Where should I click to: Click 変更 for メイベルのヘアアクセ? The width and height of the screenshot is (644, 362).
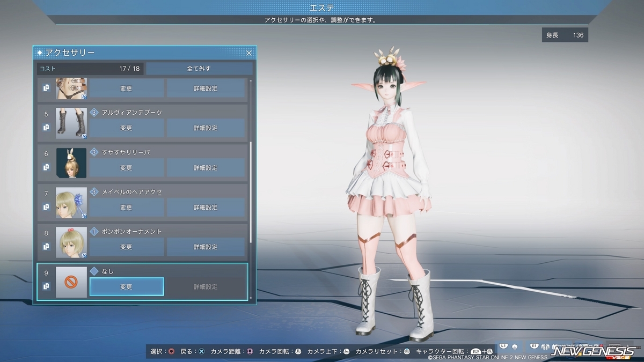(126, 208)
